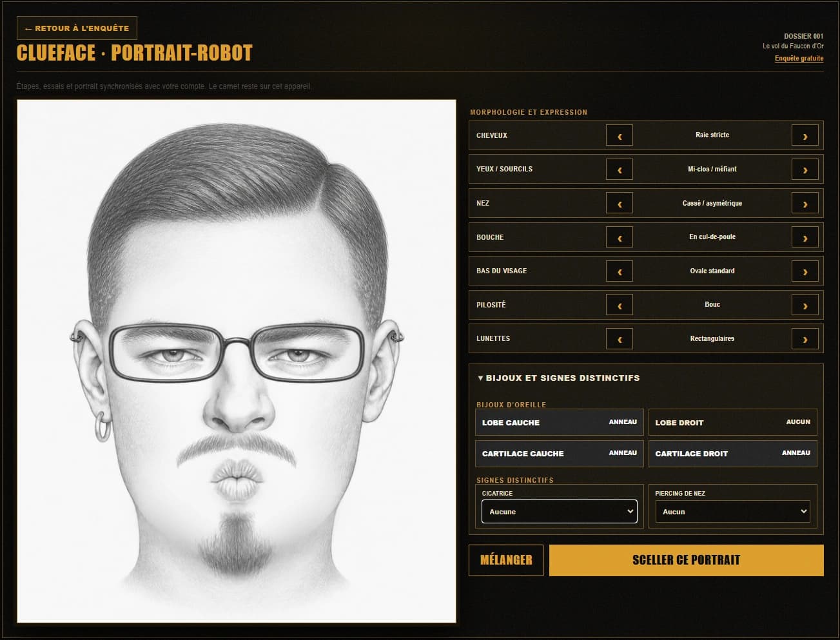Screen dimensions: 840x640
Task: Toggle the Cartilage gauche ring
Action: [560, 453]
